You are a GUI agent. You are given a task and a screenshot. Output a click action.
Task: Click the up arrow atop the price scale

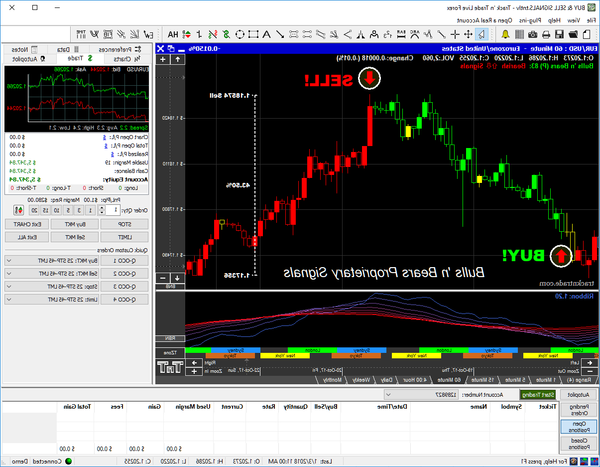[x=178, y=59]
